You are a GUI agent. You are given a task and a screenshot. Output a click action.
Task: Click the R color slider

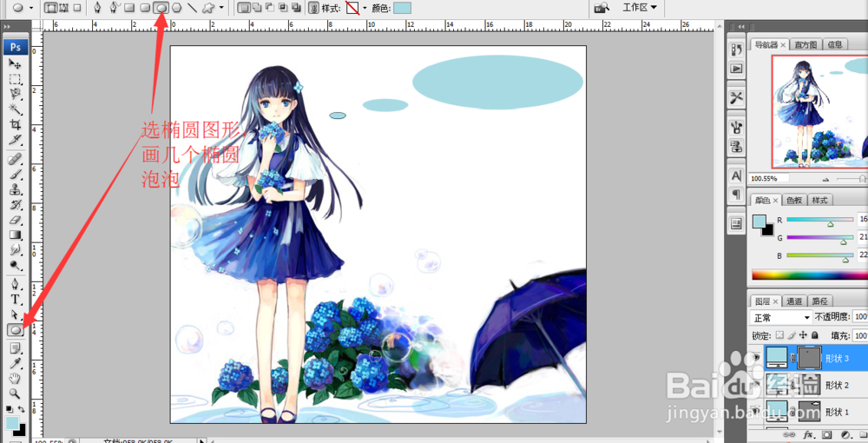(x=820, y=220)
